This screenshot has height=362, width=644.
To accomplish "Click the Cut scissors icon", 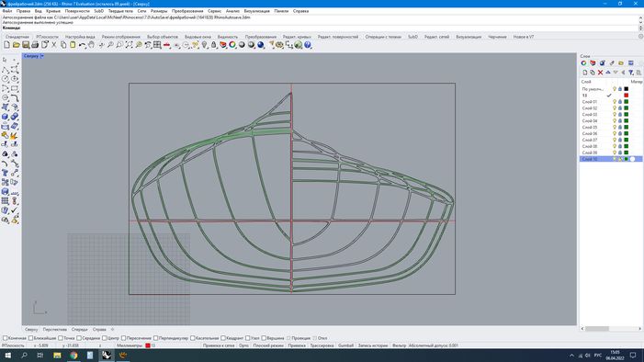I will pos(54,45).
